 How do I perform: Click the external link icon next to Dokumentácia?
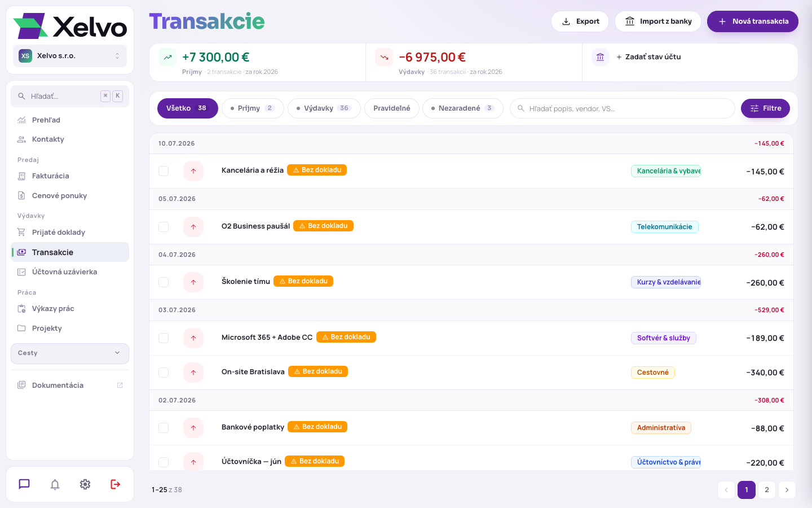tap(120, 385)
